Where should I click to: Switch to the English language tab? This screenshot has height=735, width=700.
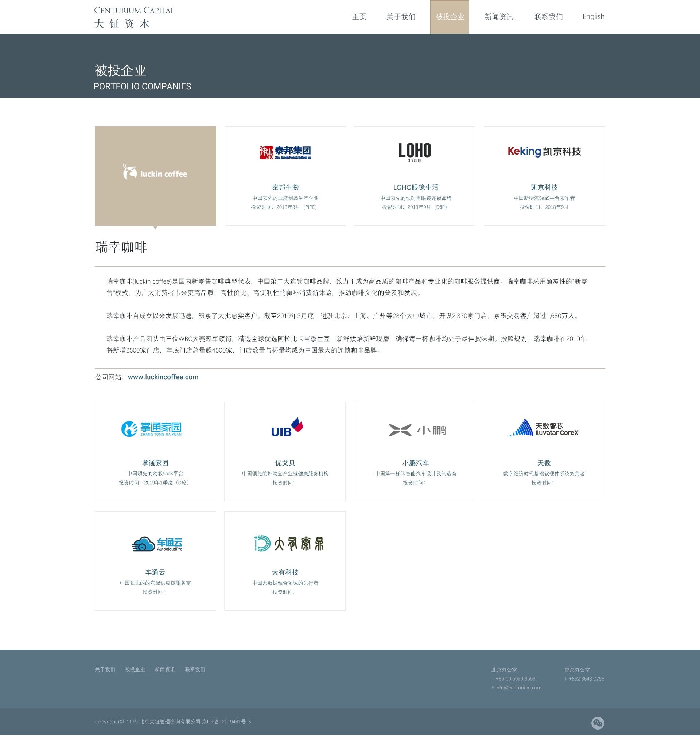pos(593,17)
